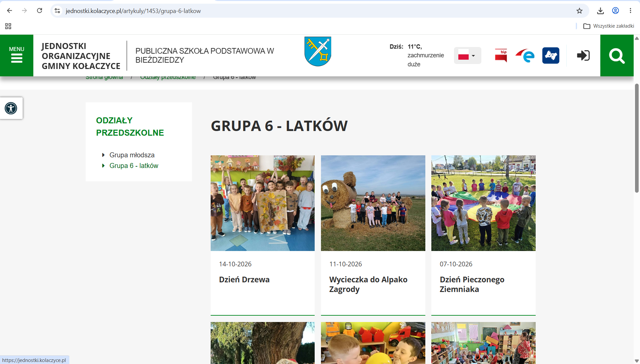Open the Publiczna Szkoła Podstawowa w Bieździedzy link
The height and width of the screenshot is (364, 640).
click(x=204, y=55)
